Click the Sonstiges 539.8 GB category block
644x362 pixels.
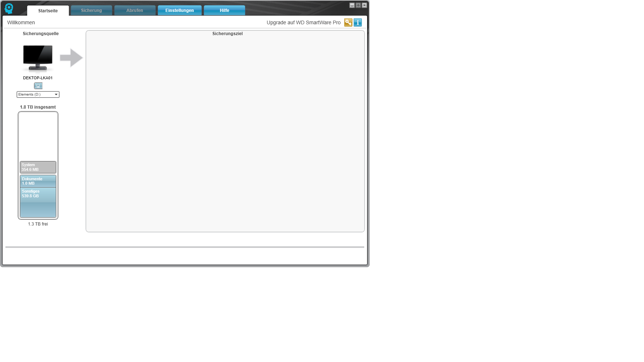[38, 202]
